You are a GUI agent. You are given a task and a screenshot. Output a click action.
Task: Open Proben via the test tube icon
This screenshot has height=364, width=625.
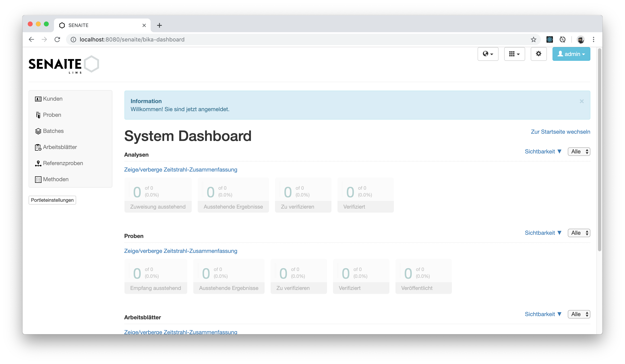pos(38,115)
